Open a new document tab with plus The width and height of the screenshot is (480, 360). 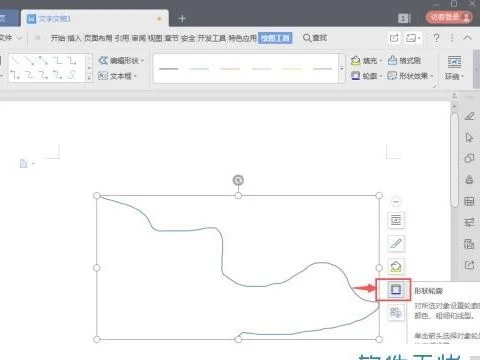point(182,19)
